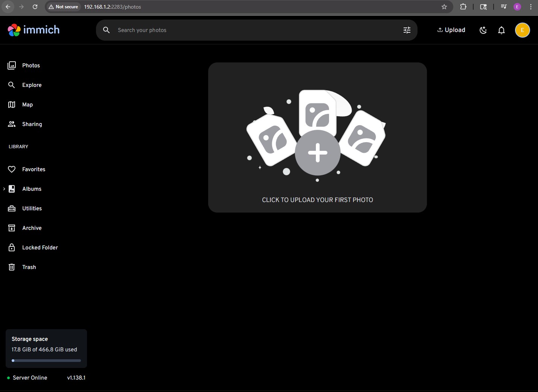This screenshot has width=538, height=392.
Task: Bookmark this page with star icon
Action: [444, 7]
